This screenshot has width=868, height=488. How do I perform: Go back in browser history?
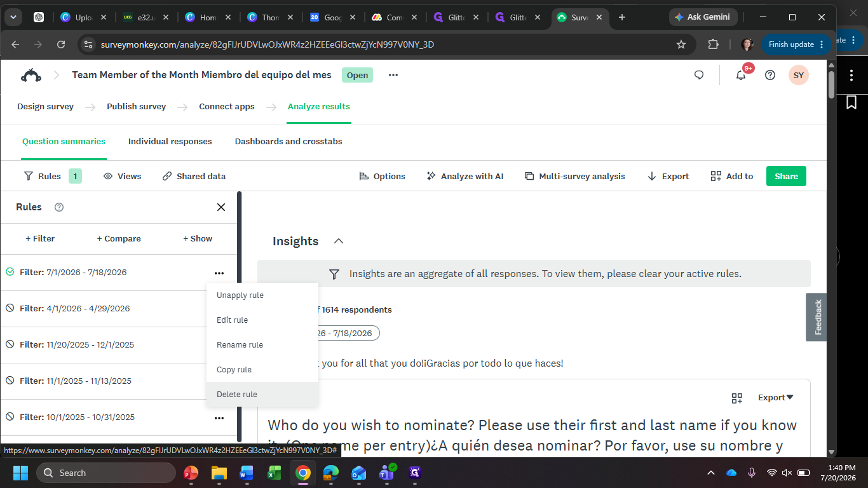(15, 44)
